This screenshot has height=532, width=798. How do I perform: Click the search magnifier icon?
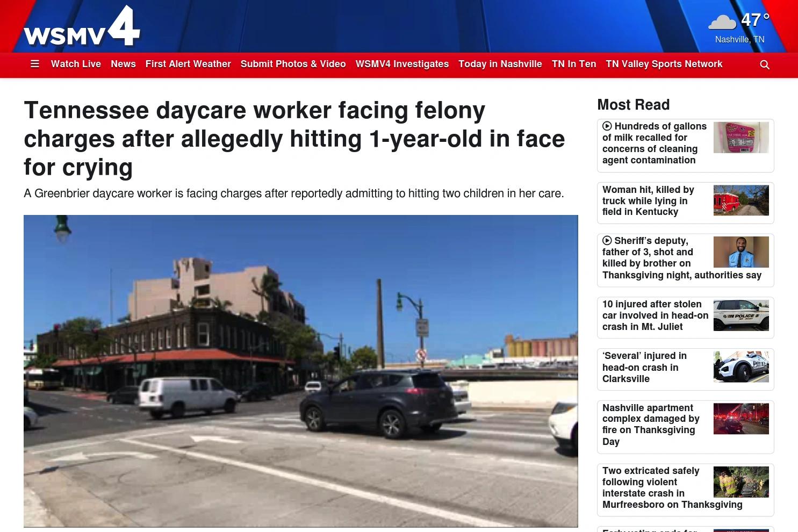coord(765,64)
